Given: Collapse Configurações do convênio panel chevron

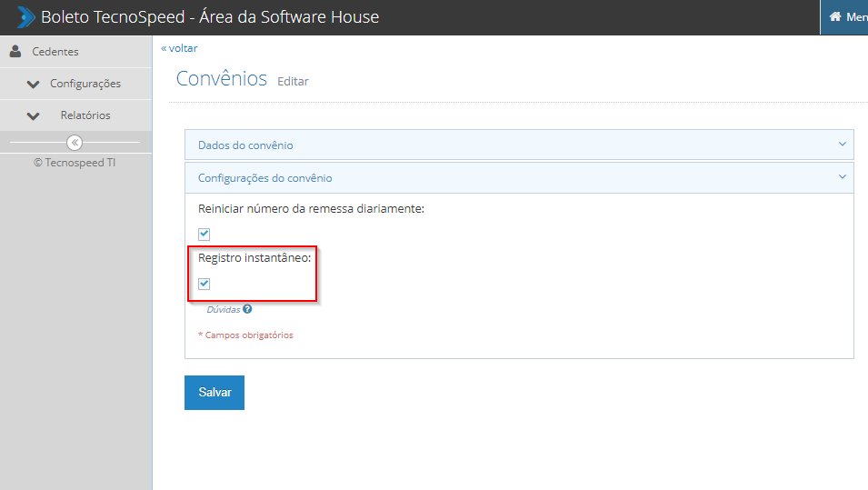Looking at the screenshot, I should (842, 176).
